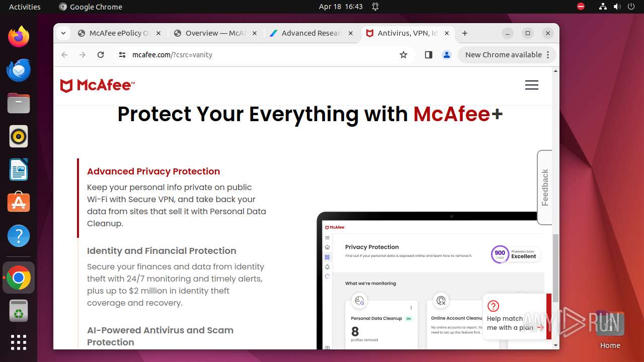View site information icon in address bar
Image resolution: width=644 pixels, height=362 pixels.
click(x=122, y=55)
